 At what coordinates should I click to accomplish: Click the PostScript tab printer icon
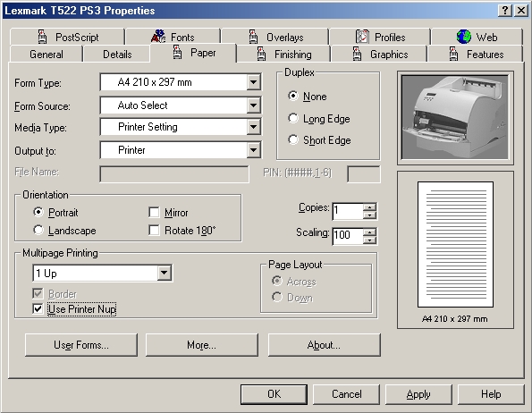(42, 37)
